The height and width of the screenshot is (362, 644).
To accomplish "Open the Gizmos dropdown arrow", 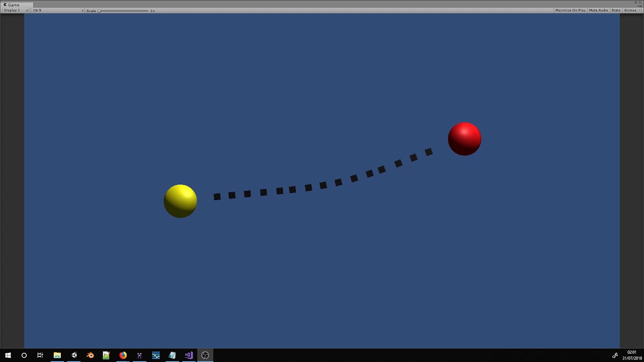I will [x=639, y=11].
